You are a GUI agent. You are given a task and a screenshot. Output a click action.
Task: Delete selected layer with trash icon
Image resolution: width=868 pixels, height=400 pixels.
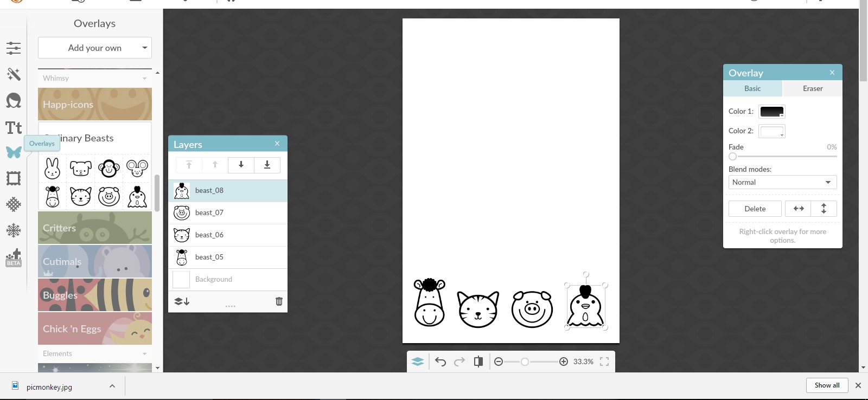coord(279,301)
